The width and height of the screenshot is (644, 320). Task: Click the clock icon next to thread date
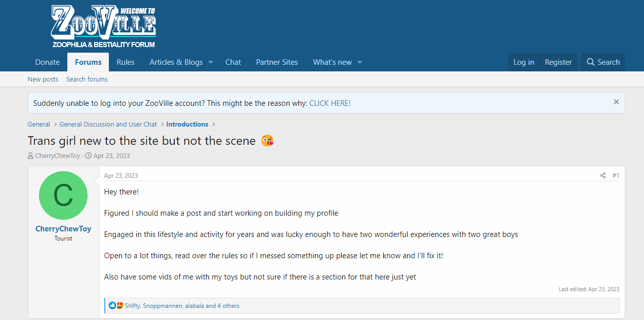point(89,156)
